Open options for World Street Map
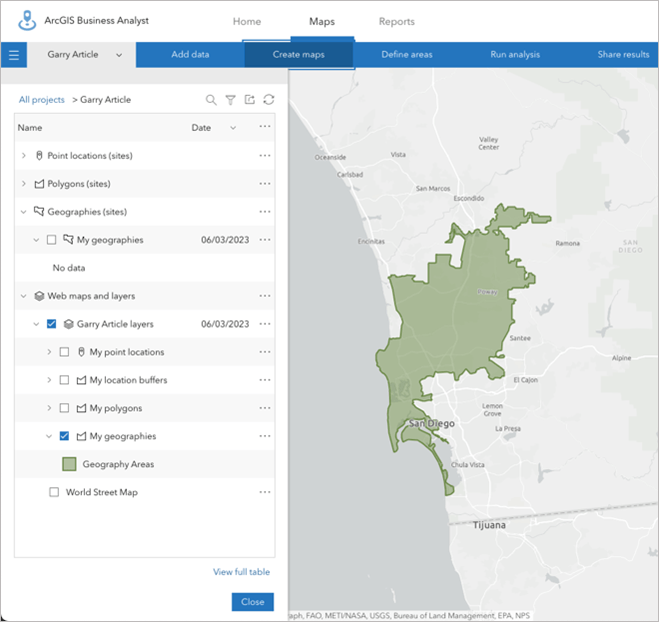 tap(265, 492)
